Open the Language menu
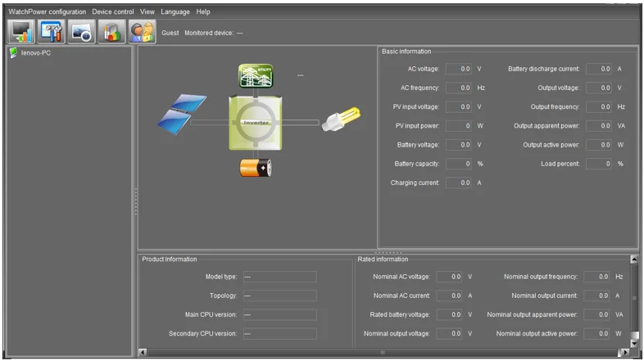644x361 pixels. 175,12
